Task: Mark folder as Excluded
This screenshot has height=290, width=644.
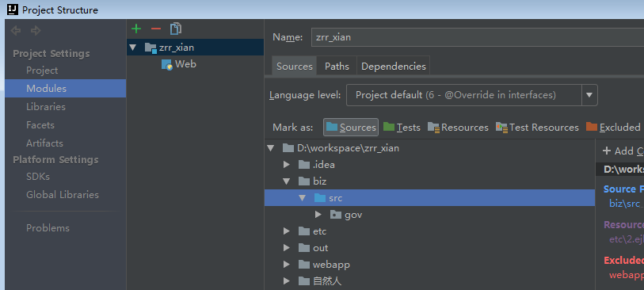Action: click(613, 128)
